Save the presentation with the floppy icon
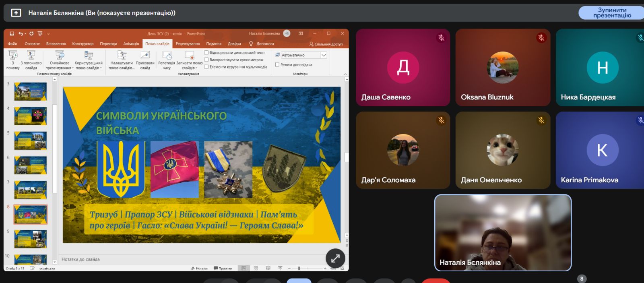Screen dimensions: 644x283 pyautogui.click(x=12, y=34)
